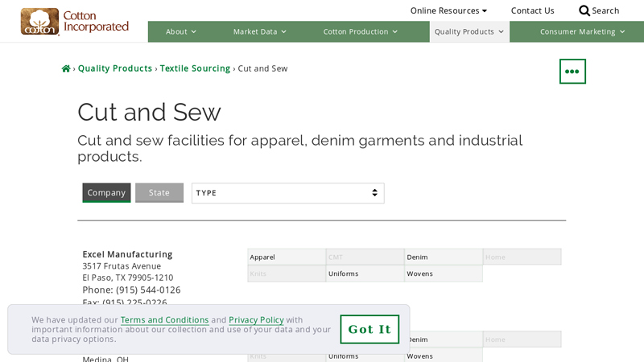Screen dimensions: 644x362
Task: Click Wovens cell for Excel Manufacturing
Action: pos(444,274)
